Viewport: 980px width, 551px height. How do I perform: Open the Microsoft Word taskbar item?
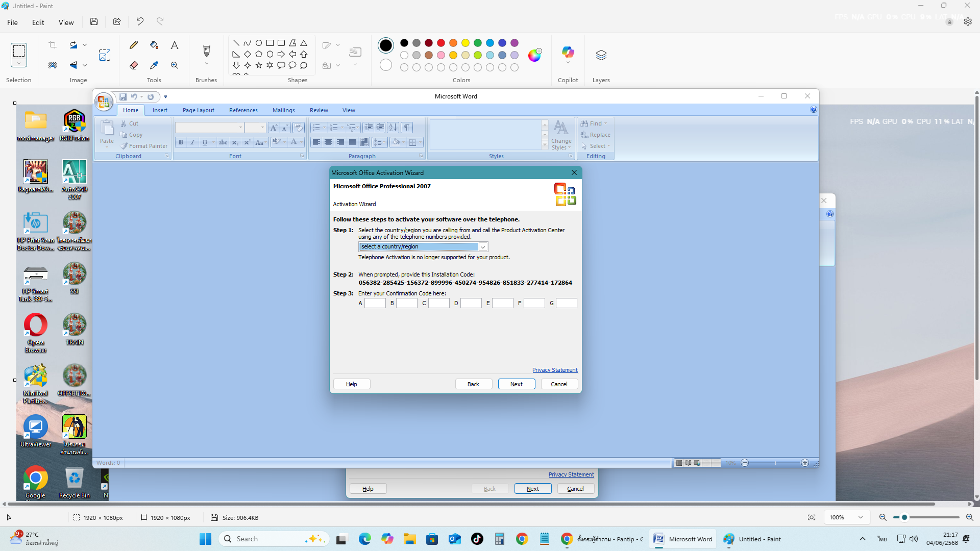[x=683, y=539]
